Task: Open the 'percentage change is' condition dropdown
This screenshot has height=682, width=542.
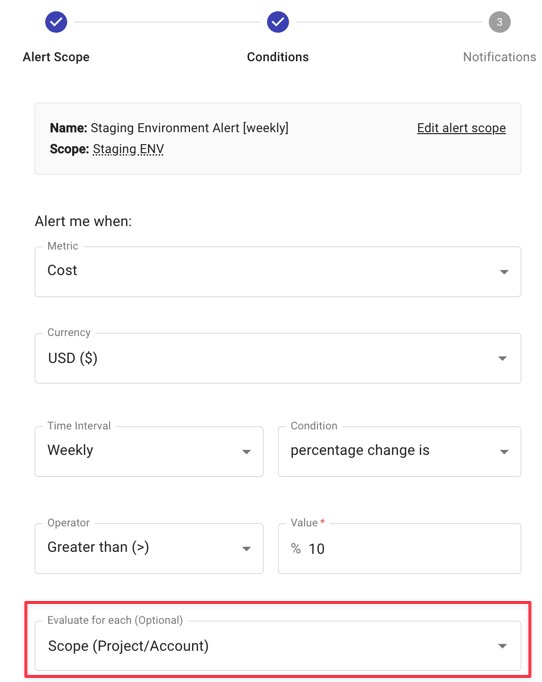Action: click(x=399, y=451)
